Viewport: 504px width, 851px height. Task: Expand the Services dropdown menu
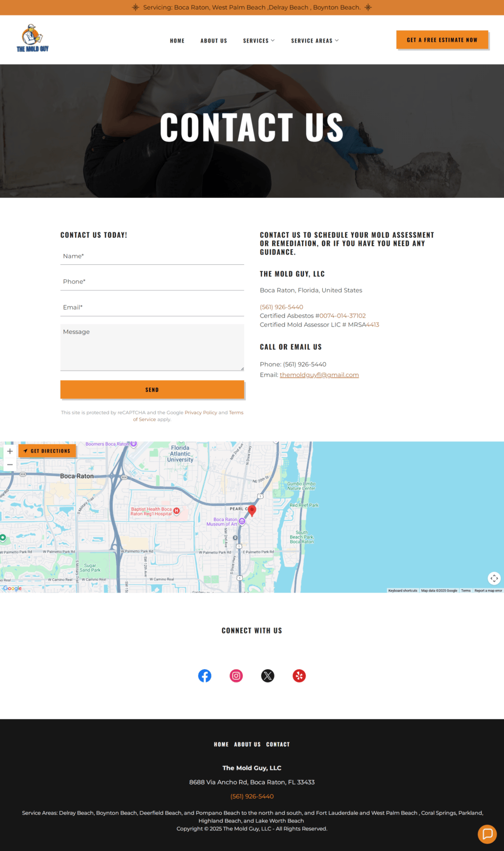259,40
